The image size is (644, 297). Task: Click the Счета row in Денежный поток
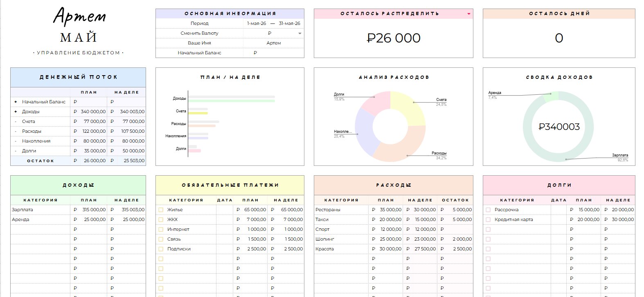[78, 121]
